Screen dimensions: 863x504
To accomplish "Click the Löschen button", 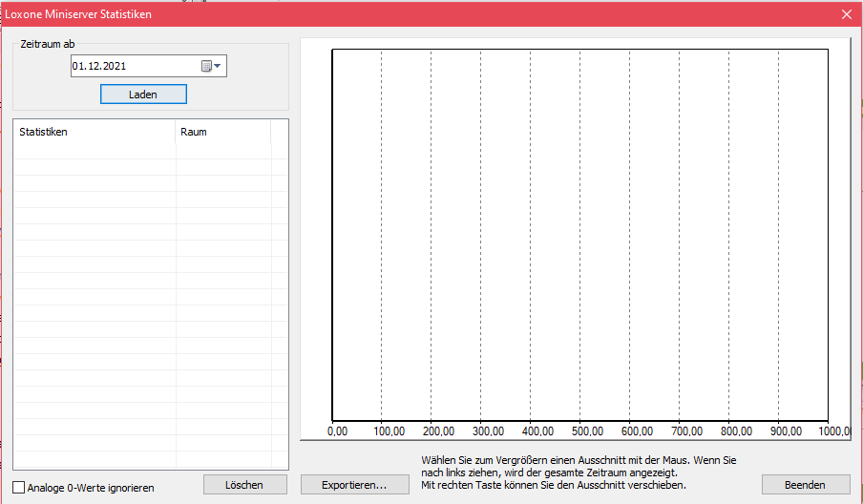I will pyautogui.click(x=245, y=485).
